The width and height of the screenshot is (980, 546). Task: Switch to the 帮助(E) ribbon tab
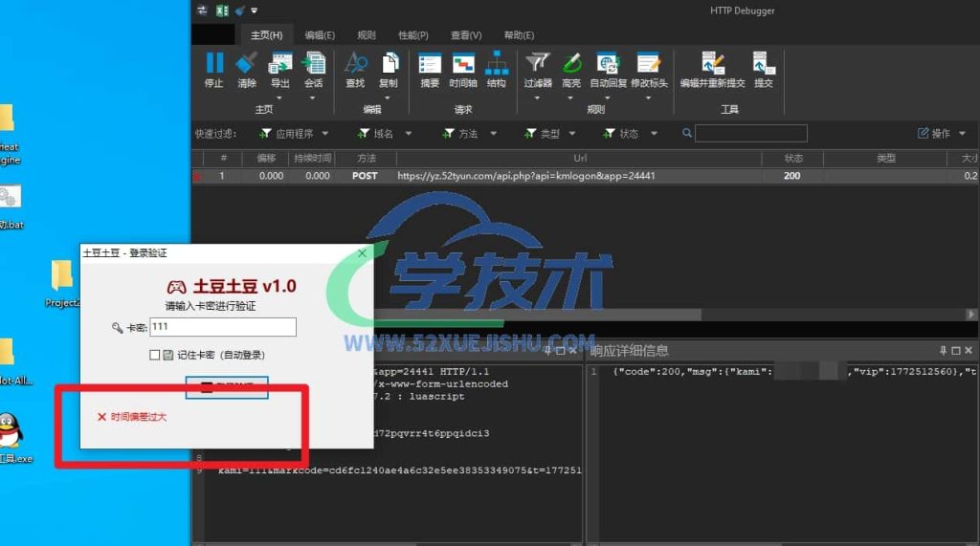pos(519,35)
